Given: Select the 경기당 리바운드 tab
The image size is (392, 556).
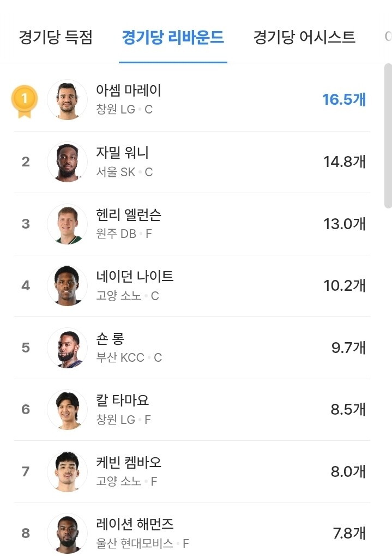Looking at the screenshot, I should [173, 37].
